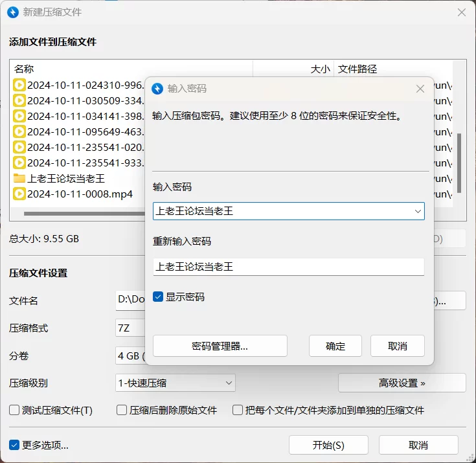Check 把每个文件/文件夹添加到单独的压缩文件
The width and height of the screenshot is (476, 463).
click(x=238, y=410)
